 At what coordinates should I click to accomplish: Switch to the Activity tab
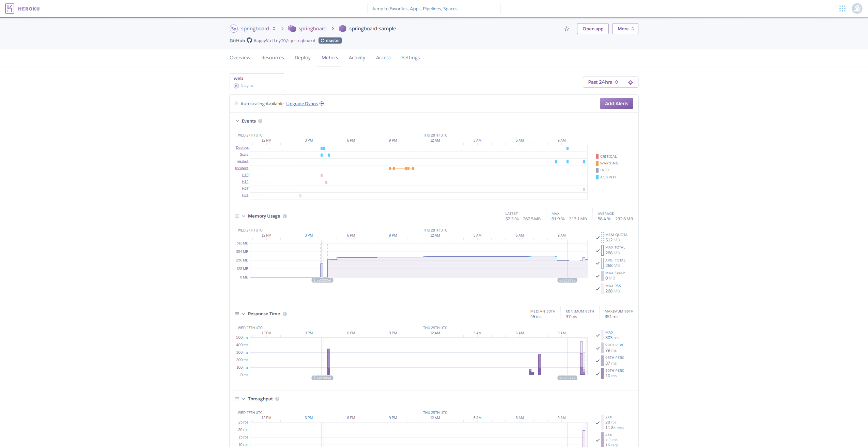357,58
